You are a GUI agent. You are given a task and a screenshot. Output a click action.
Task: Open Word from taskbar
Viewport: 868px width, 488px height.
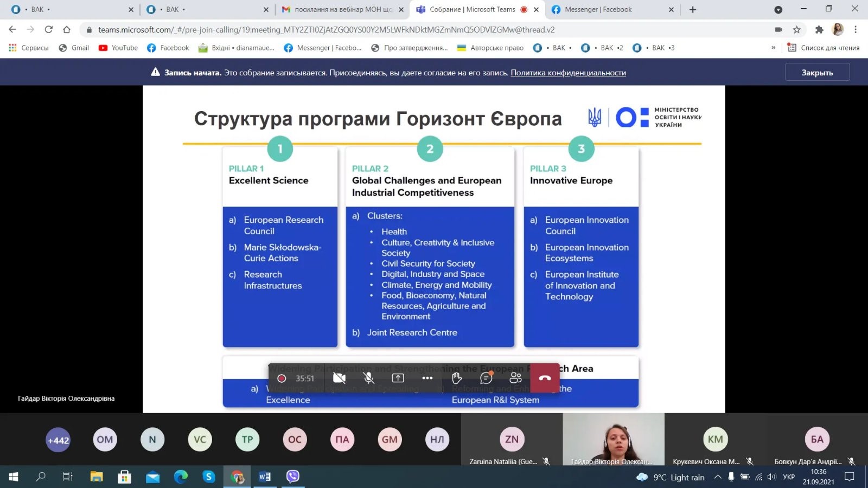[265, 477]
